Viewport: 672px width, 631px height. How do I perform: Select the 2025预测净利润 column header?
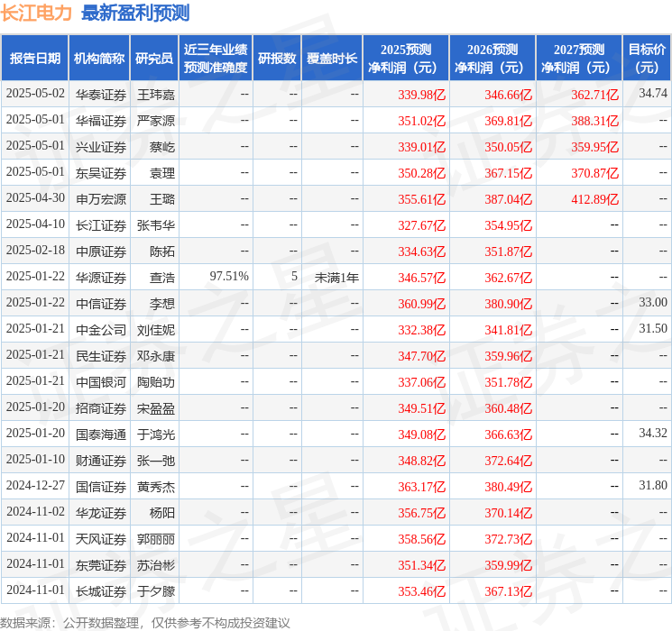pyautogui.click(x=406, y=59)
